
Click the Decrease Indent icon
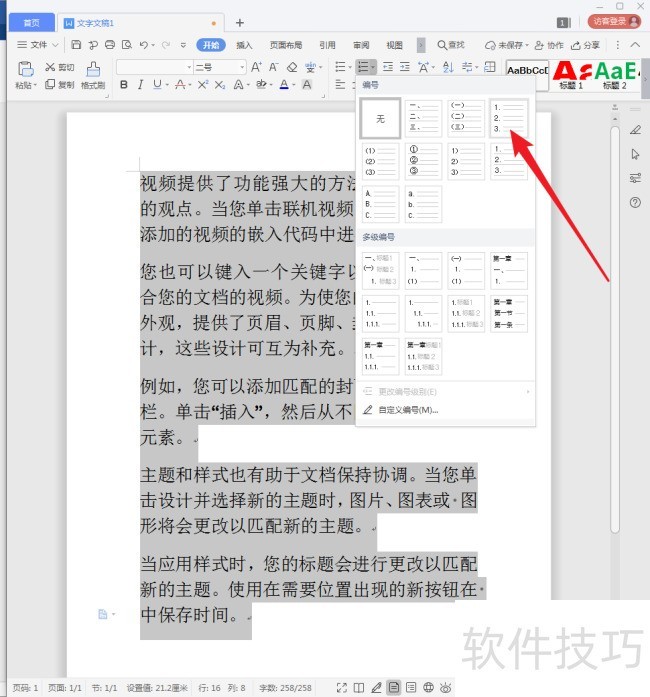(388, 67)
